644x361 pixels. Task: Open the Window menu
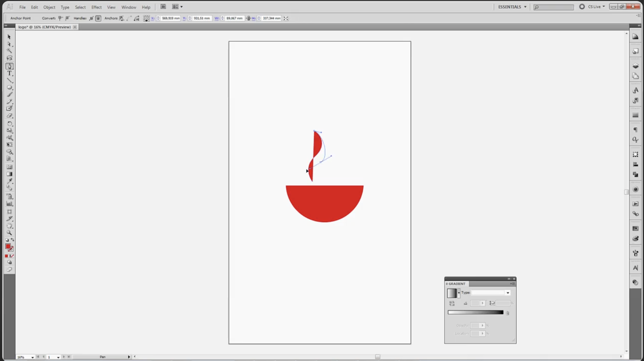[x=128, y=7]
